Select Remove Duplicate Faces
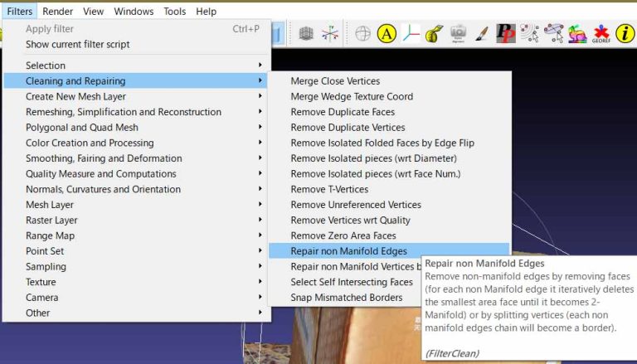 pos(342,112)
